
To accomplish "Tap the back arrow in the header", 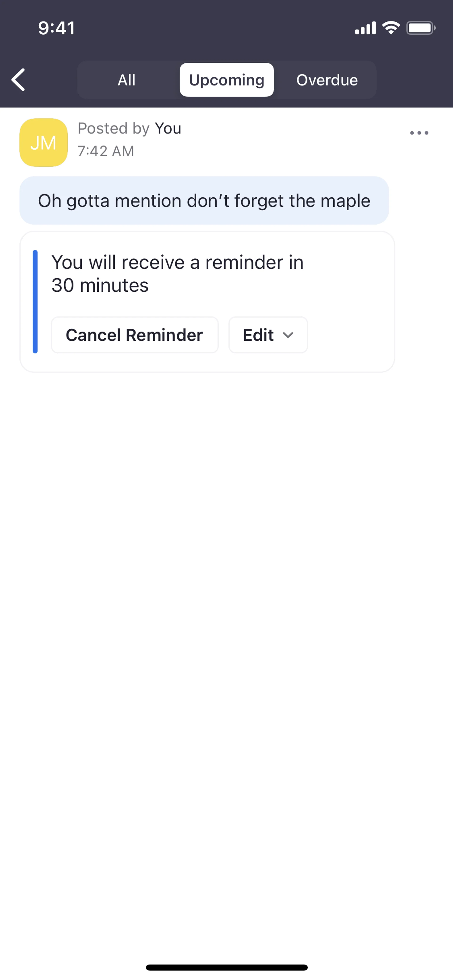I will [x=18, y=80].
